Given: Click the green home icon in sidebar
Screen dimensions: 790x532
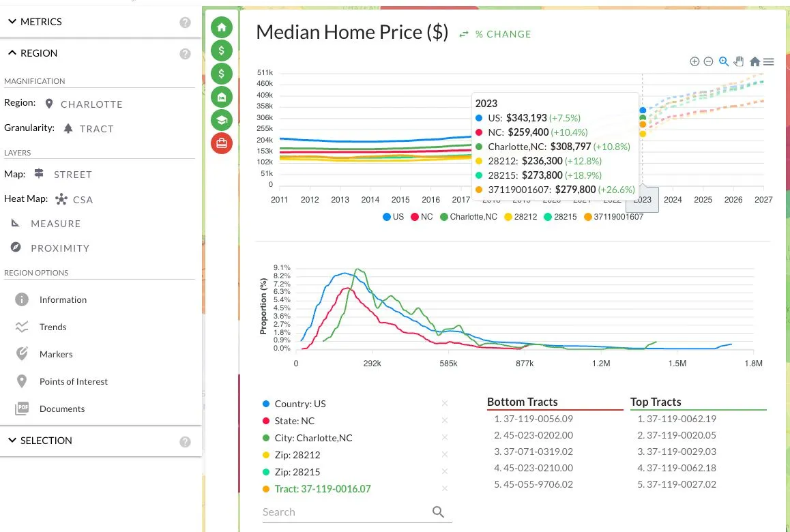Looking at the screenshot, I should 222,27.
